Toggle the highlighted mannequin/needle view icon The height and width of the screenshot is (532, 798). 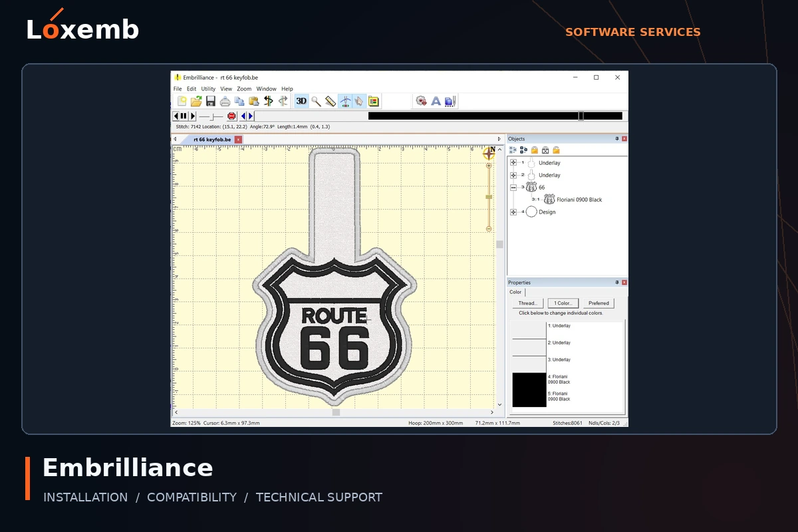pyautogui.click(x=345, y=101)
